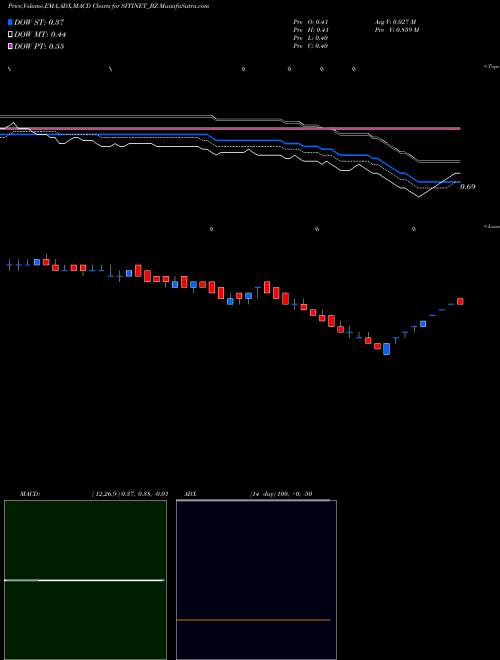Click the orange ADX line in the ADX panel

coord(253,620)
